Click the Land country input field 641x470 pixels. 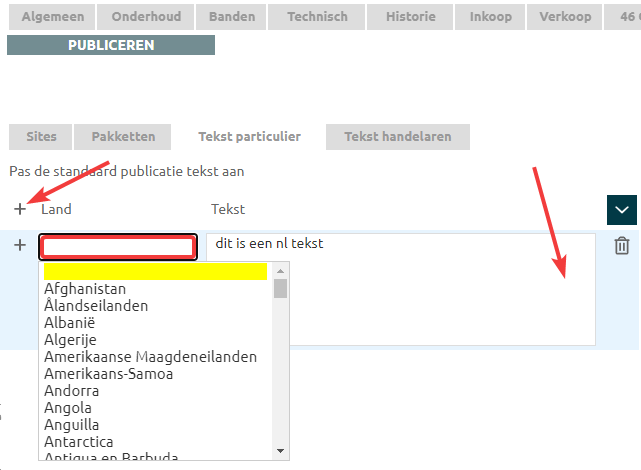tap(117, 246)
